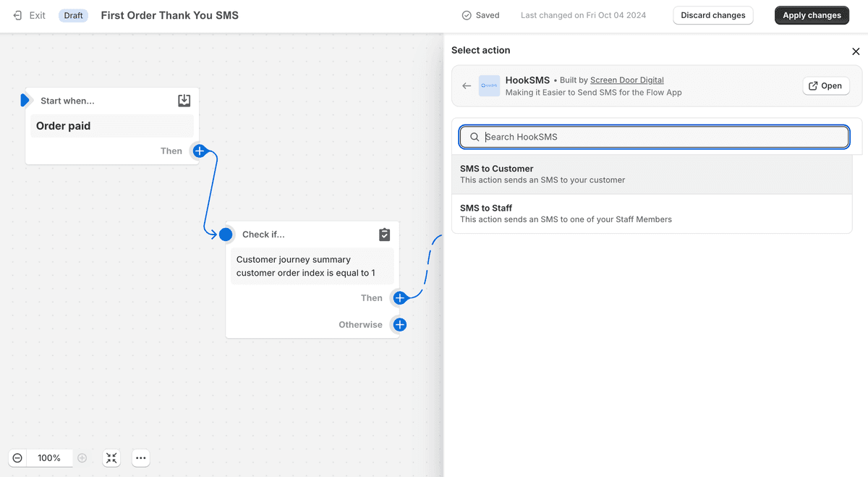Select the SMS to Customer action

(651, 174)
